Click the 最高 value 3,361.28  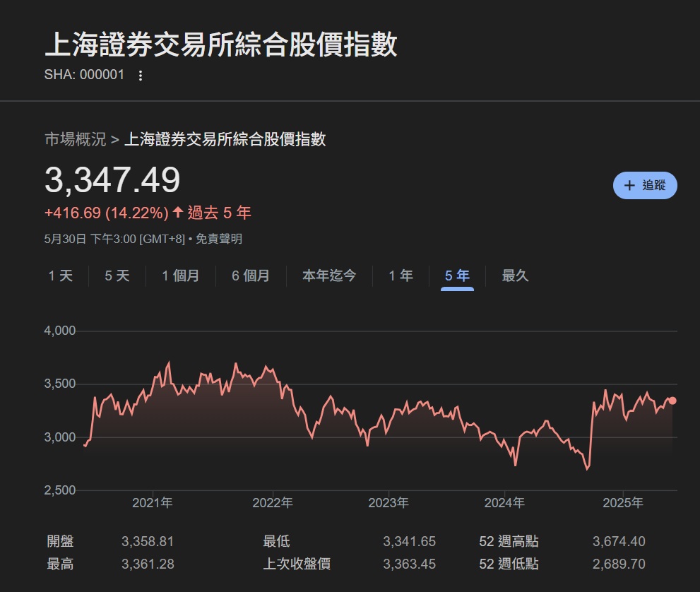coord(148,564)
